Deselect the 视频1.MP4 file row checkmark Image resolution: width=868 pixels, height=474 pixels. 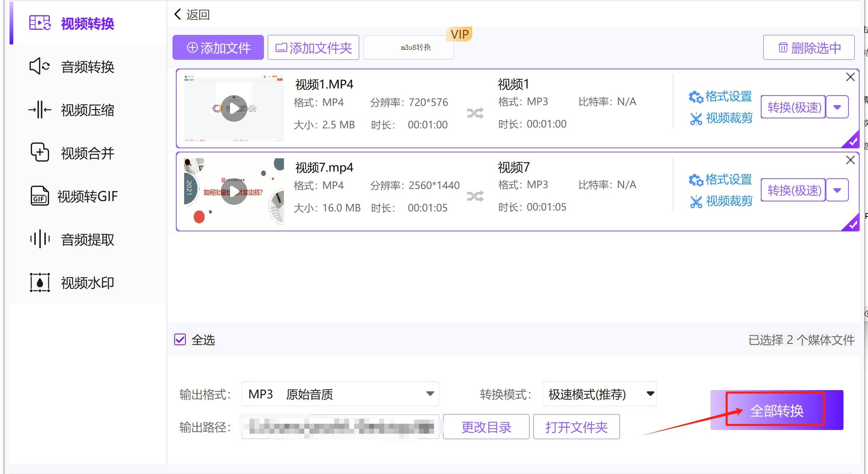852,142
